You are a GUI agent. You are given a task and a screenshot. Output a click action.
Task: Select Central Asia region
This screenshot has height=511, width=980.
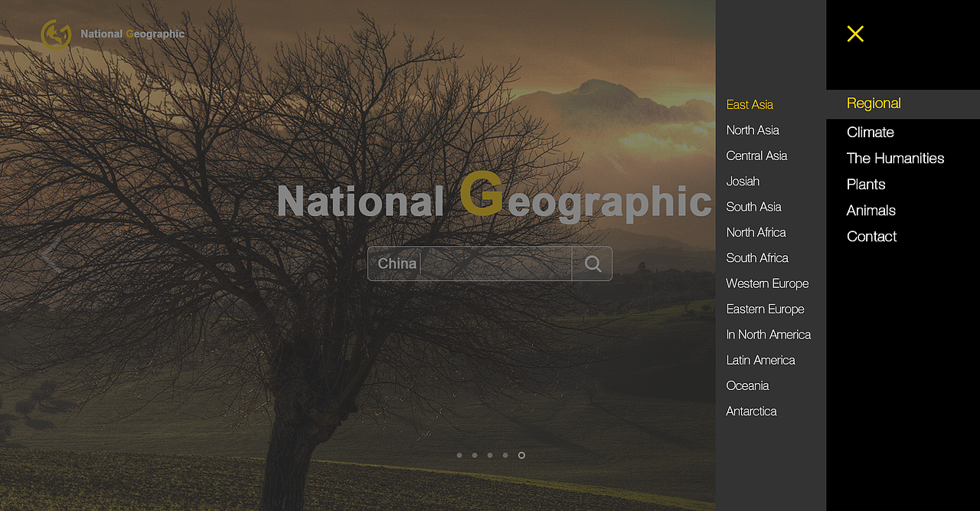pyautogui.click(x=756, y=156)
